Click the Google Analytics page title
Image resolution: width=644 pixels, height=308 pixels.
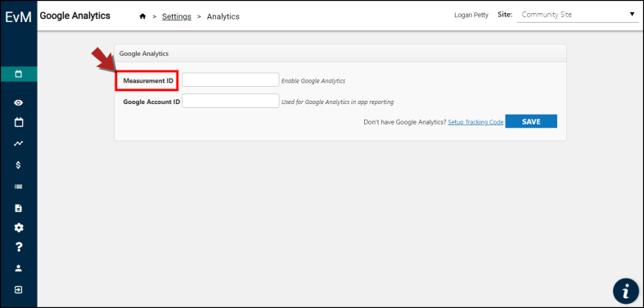click(x=75, y=16)
